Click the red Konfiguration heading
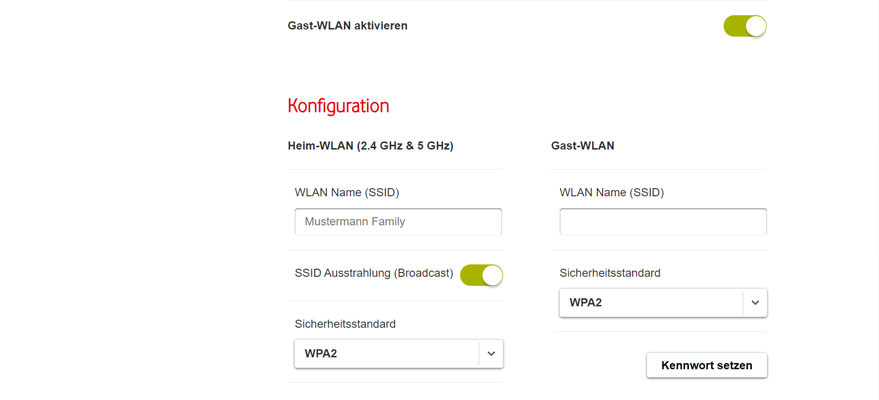Image resolution: width=879 pixels, height=400 pixels. click(338, 106)
